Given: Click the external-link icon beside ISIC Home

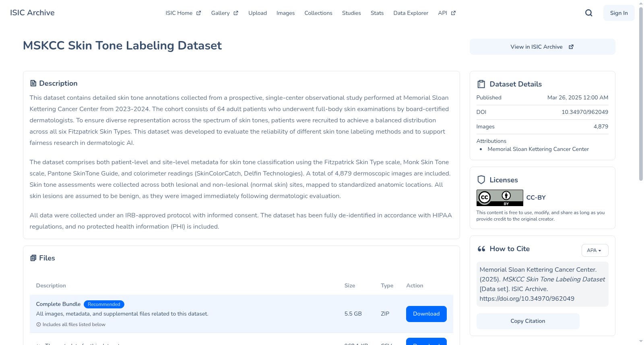Looking at the screenshot, I should [x=198, y=13].
